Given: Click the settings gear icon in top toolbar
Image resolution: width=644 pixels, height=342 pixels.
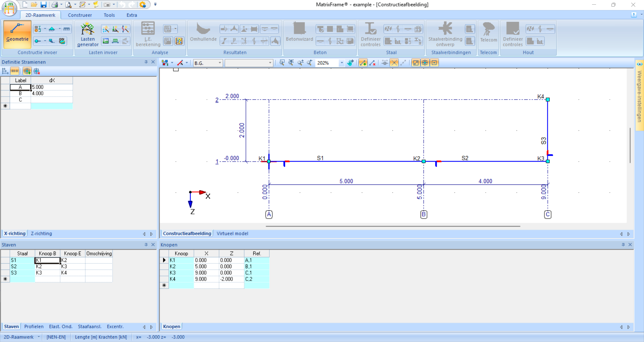Looking at the screenshot, I should (x=143, y=5).
